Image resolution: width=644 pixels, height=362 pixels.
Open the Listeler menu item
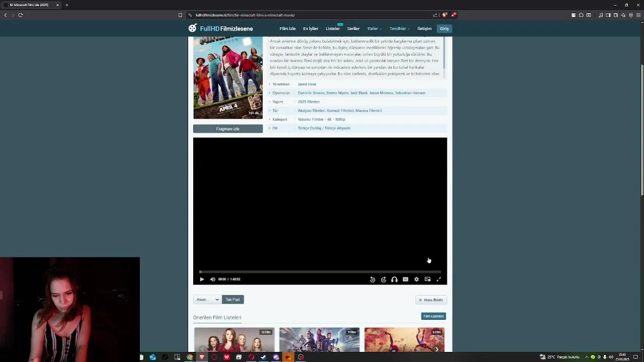tap(333, 29)
